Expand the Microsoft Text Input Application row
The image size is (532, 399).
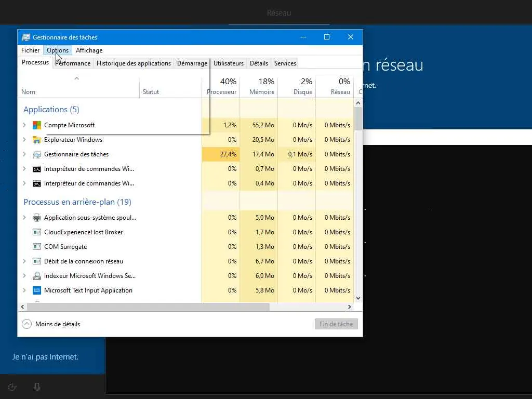point(24,290)
